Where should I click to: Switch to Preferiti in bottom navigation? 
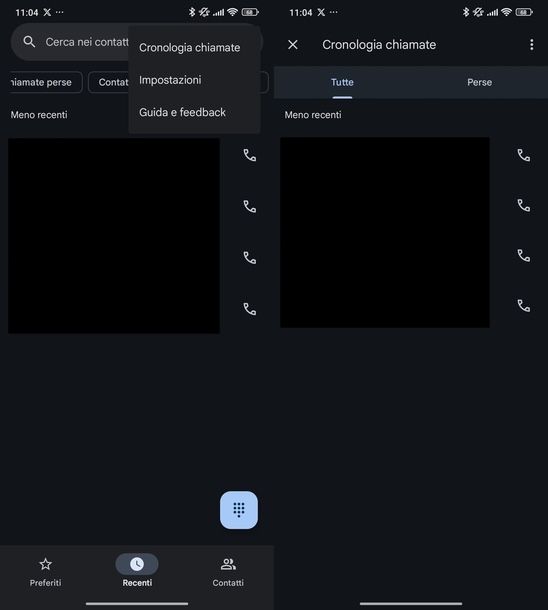click(x=46, y=572)
